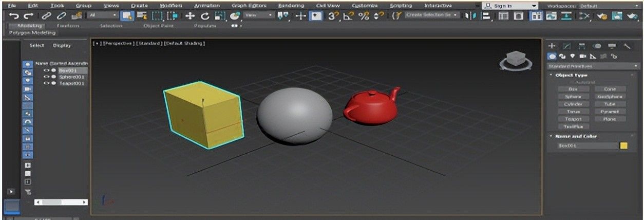
Task: Toggle visibility eye of Box001
Action: click(46, 70)
